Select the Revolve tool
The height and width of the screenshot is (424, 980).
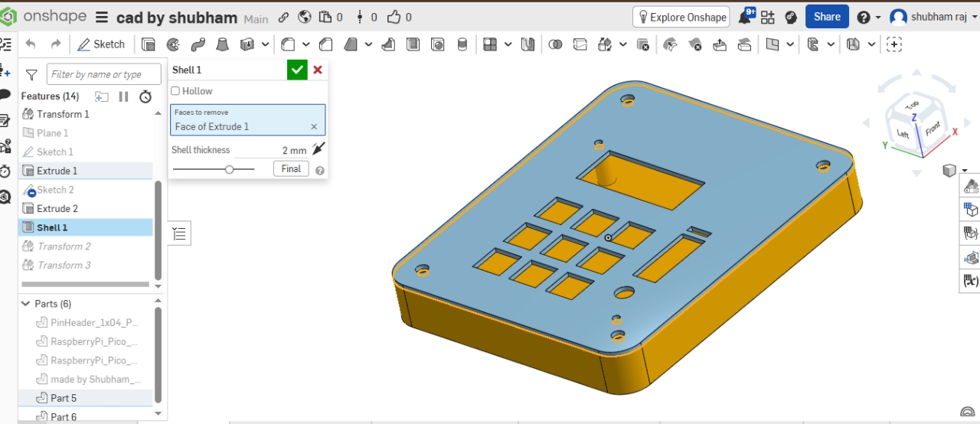173,44
